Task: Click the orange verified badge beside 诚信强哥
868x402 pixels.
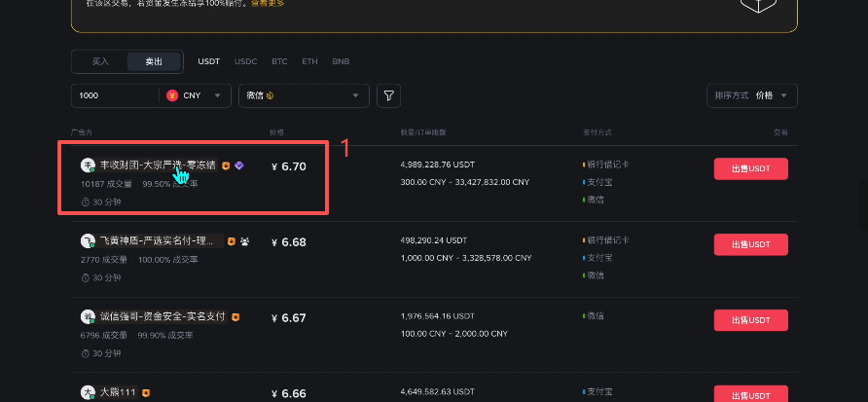Action: (x=235, y=317)
